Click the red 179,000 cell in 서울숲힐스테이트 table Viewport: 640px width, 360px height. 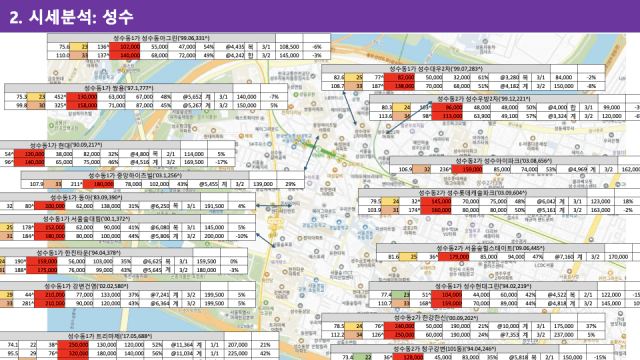454,257
